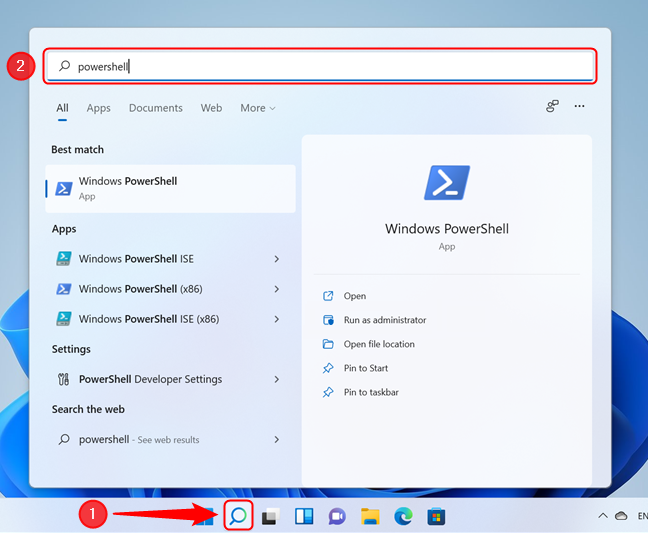This screenshot has height=533, width=648.
Task: Open Task View from the taskbar
Action: 271,516
